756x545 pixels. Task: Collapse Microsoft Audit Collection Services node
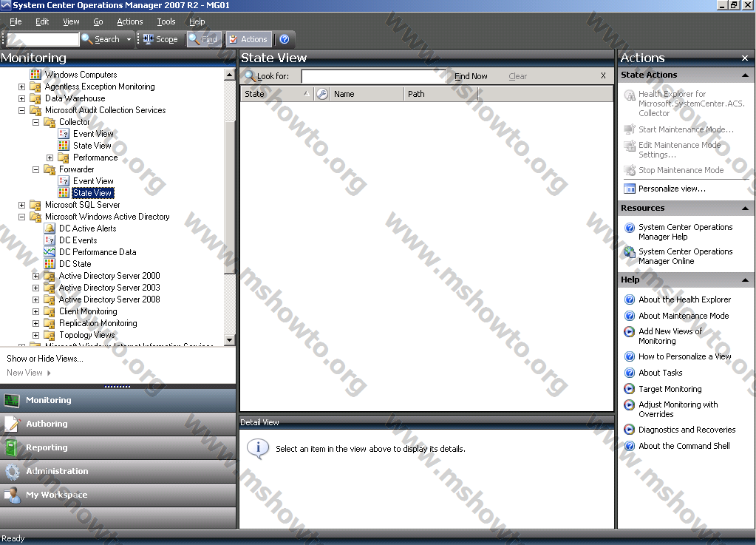[21, 110]
